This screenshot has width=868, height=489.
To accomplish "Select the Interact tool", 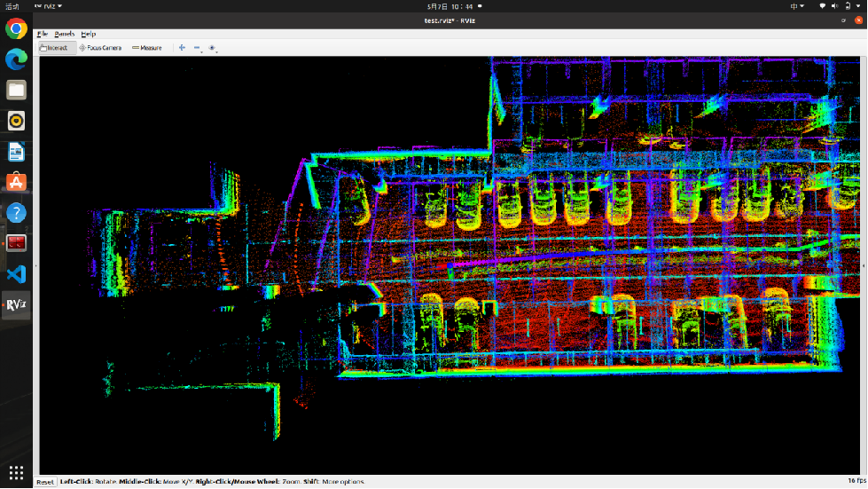I will [55, 48].
